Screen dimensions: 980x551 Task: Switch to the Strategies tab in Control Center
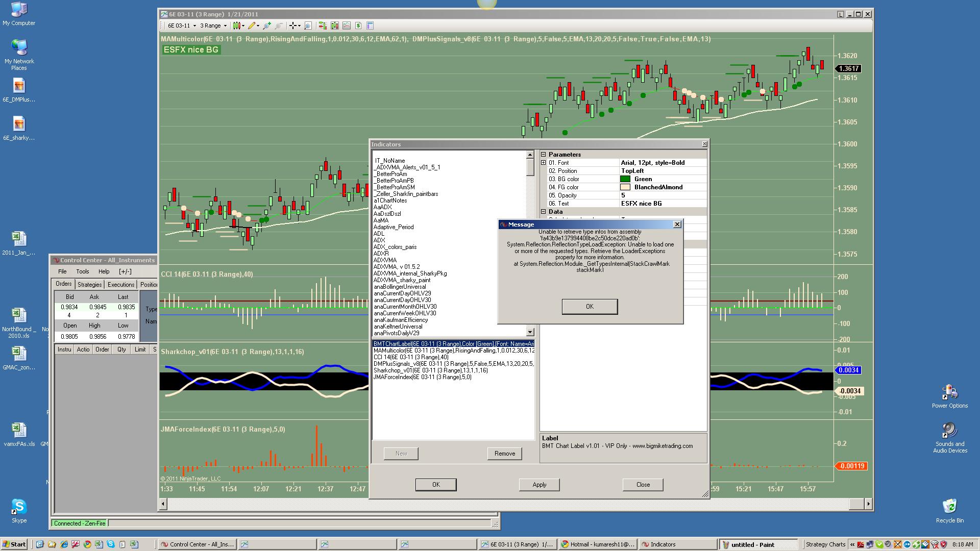tap(89, 285)
